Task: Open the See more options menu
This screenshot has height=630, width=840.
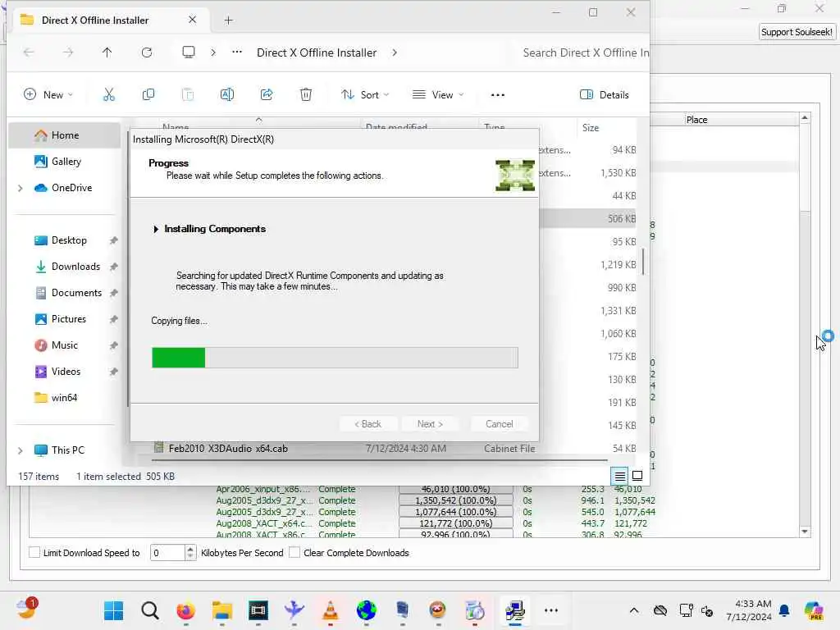Action: [498, 95]
